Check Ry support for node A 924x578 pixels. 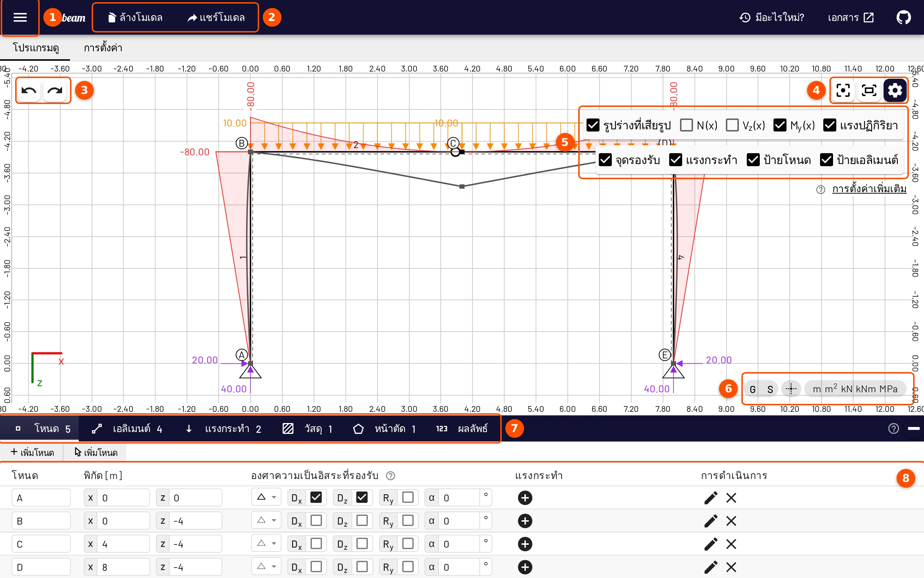click(x=408, y=497)
